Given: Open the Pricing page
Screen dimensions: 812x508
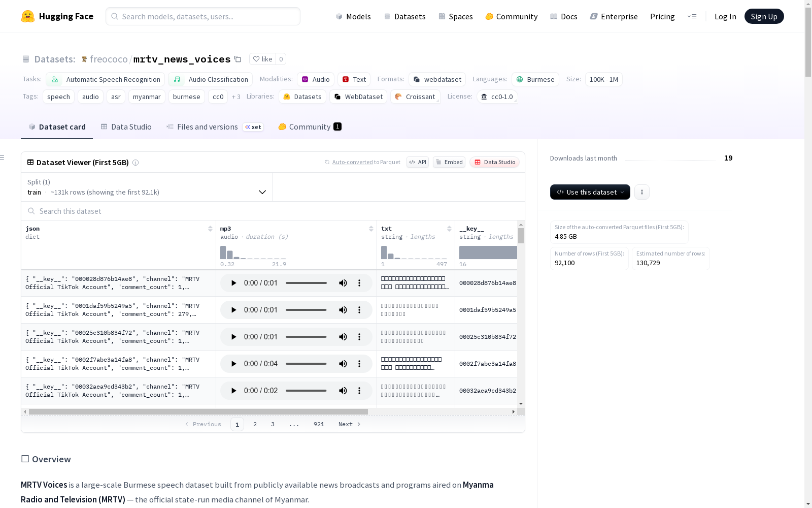Looking at the screenshot, I should tap(662, 16).
